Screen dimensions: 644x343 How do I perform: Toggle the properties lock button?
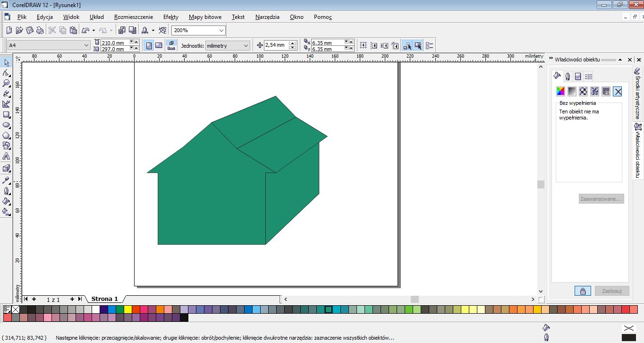coord(583,291)
